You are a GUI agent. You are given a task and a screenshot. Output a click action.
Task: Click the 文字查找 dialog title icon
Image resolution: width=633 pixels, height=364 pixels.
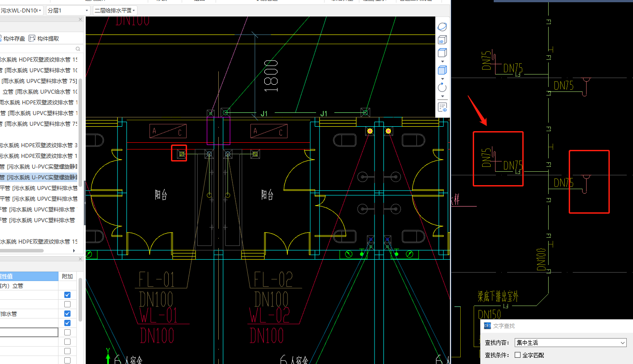[x=487, y=326]
